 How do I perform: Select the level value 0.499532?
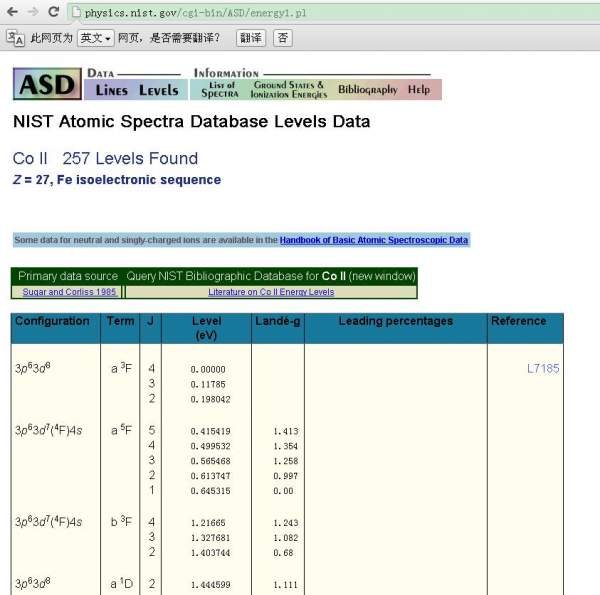[x=210, y=446]
